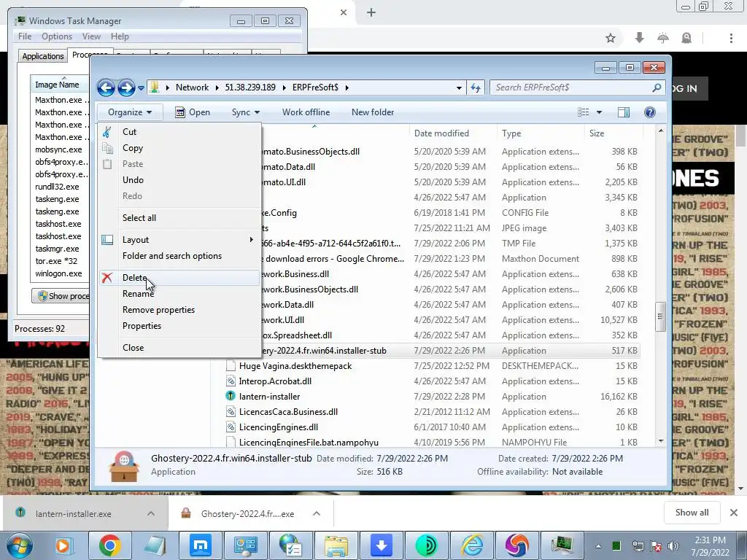Go forward with Explorer's forward arrow

click(x=126, y=87)
